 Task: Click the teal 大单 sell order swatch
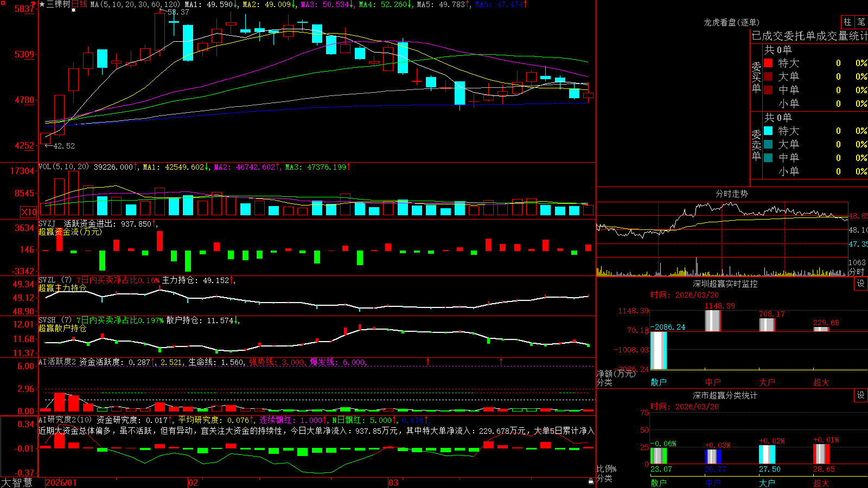coord(768,144)
